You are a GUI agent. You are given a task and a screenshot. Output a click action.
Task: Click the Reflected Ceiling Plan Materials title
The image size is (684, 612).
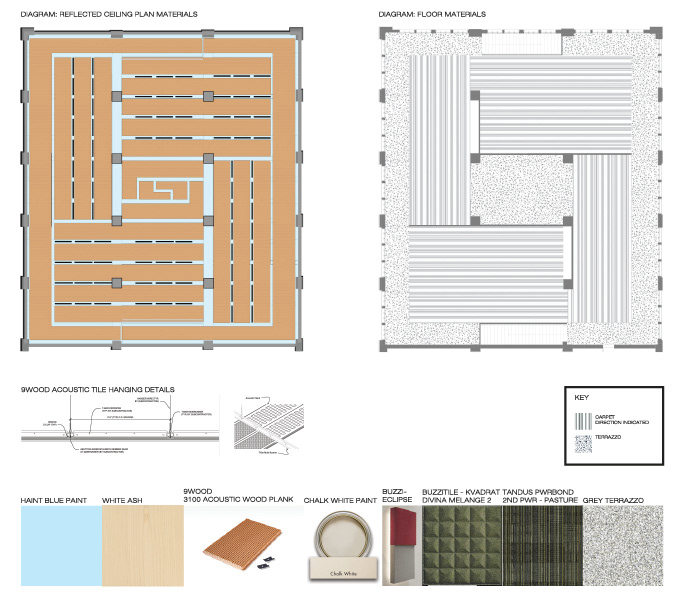tap(109, 15)
